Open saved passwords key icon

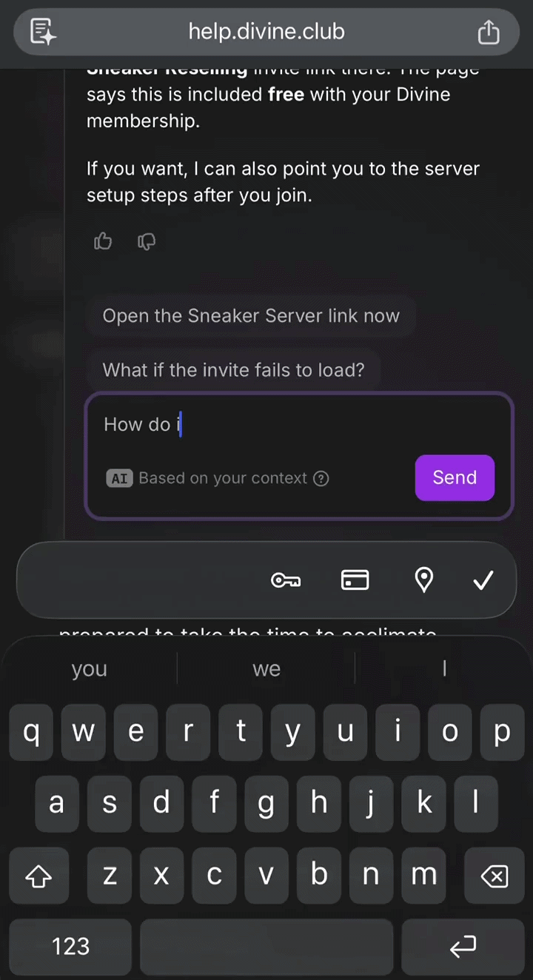click(286, 580)
